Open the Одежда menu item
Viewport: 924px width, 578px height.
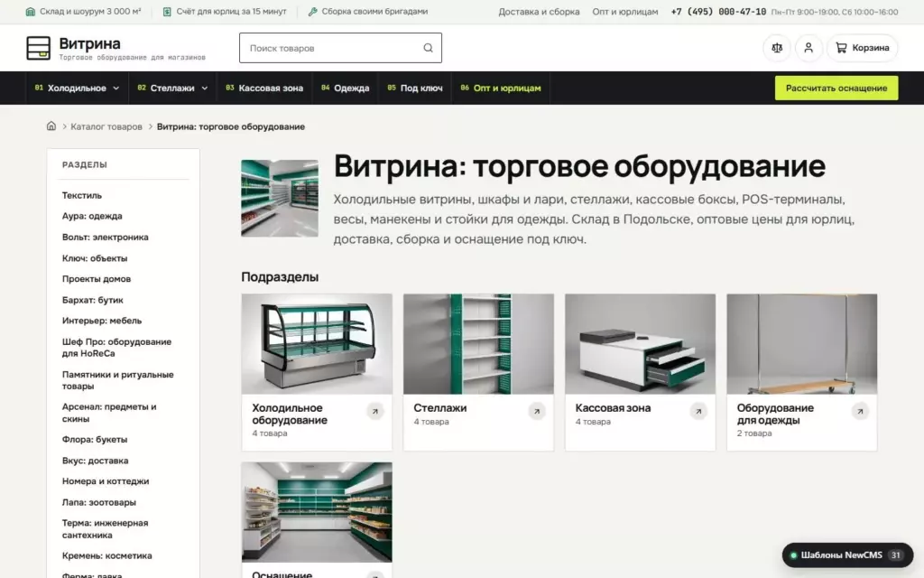pos(346,88)
